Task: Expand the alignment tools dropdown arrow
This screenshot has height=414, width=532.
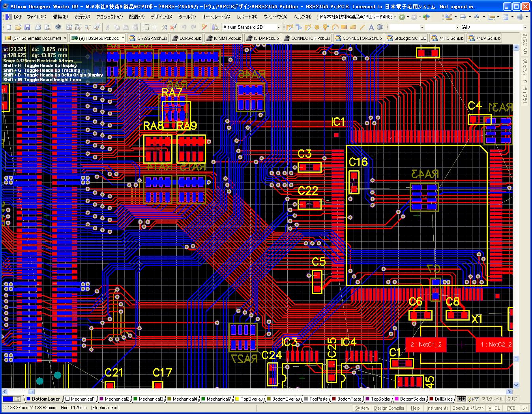Action: click(x=470, y=17)
